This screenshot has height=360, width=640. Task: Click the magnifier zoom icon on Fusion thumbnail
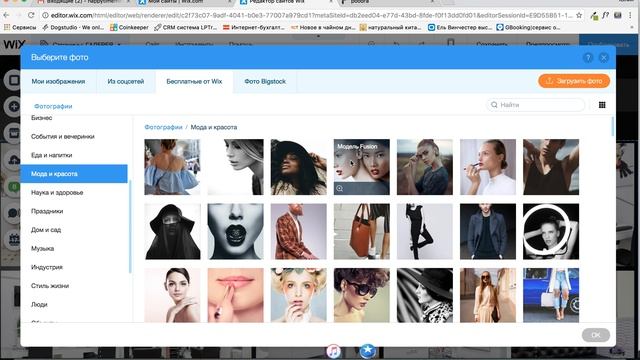340,188
